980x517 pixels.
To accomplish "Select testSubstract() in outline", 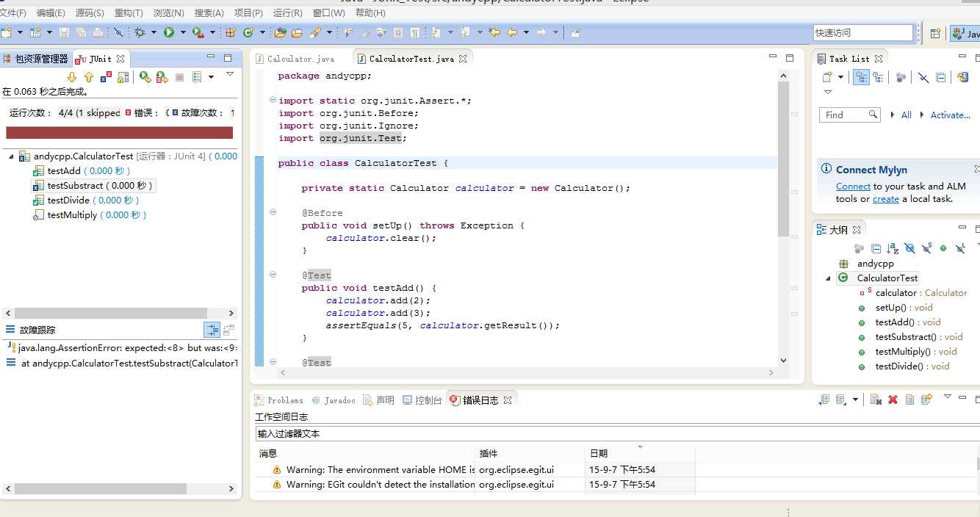I will (x=910, y=337).
